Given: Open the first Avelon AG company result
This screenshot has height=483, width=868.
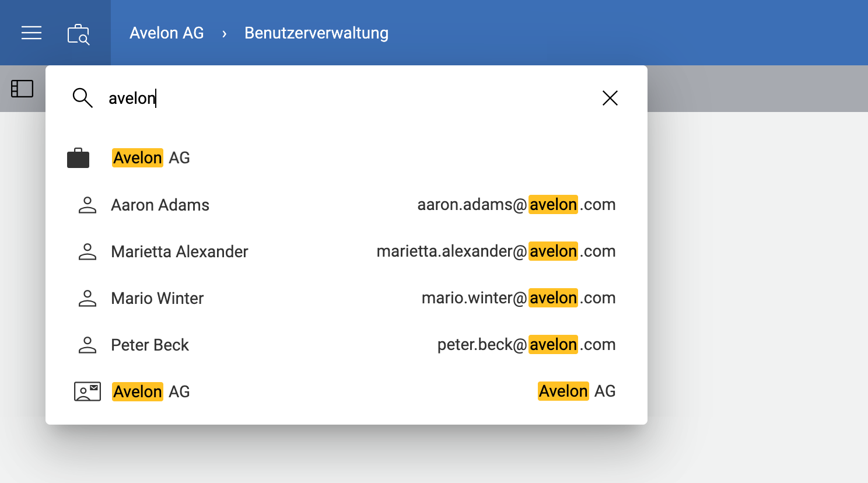Looking at the screenshot, I should pos(346,158).
